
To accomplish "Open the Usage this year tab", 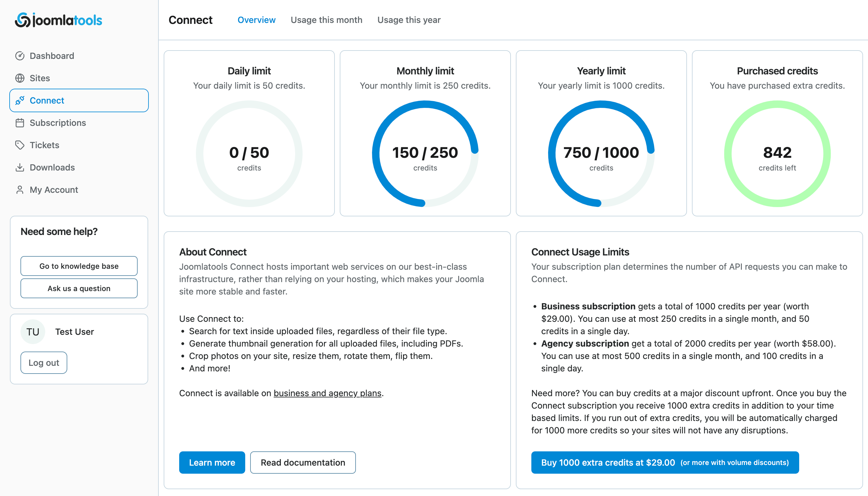I will tap(409, 20).
